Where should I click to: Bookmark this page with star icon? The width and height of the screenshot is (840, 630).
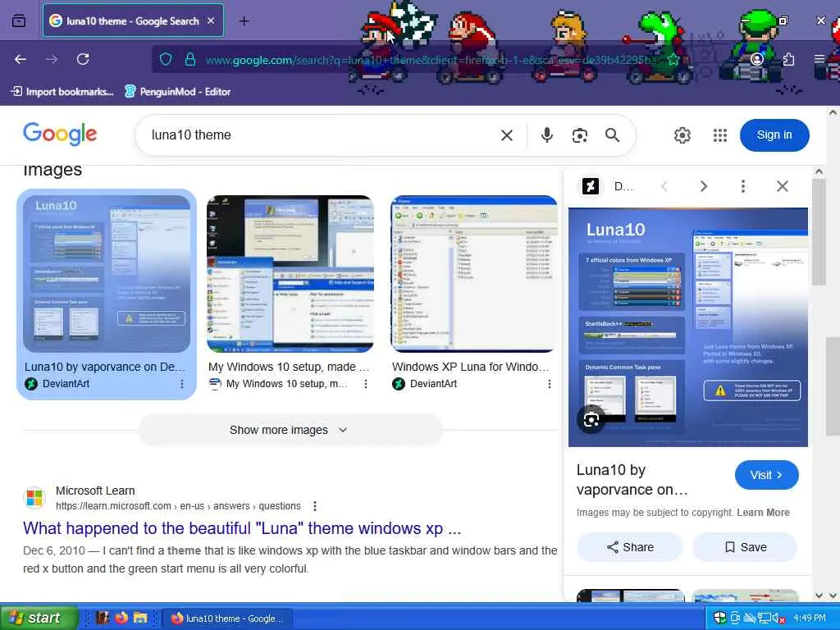point(673,59)
